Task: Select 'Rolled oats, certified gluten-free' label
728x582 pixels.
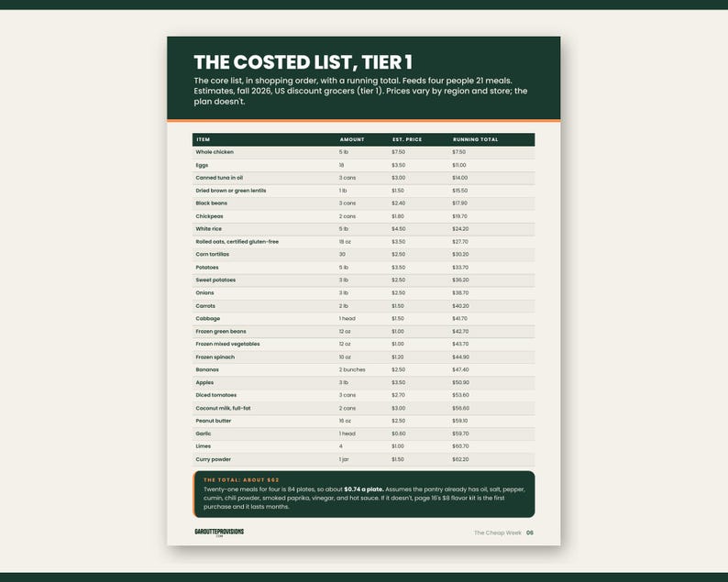Action: (x=237, y=242)
